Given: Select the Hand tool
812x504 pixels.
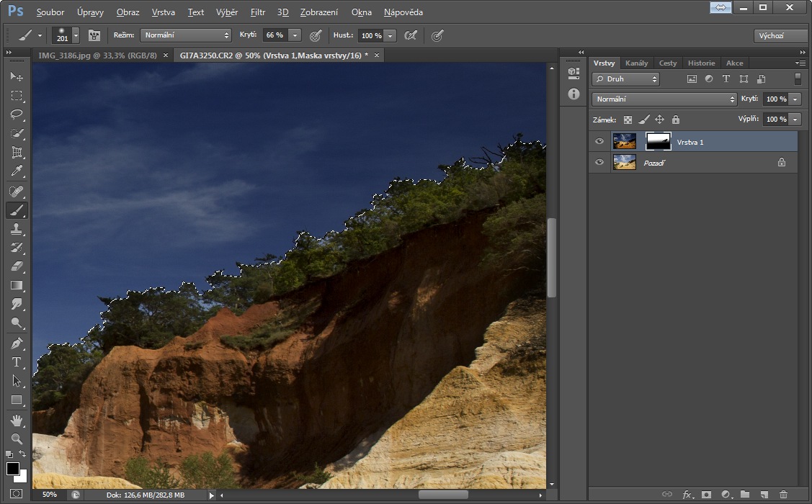Looking at the screenshot, I should [x=17, y=420].
